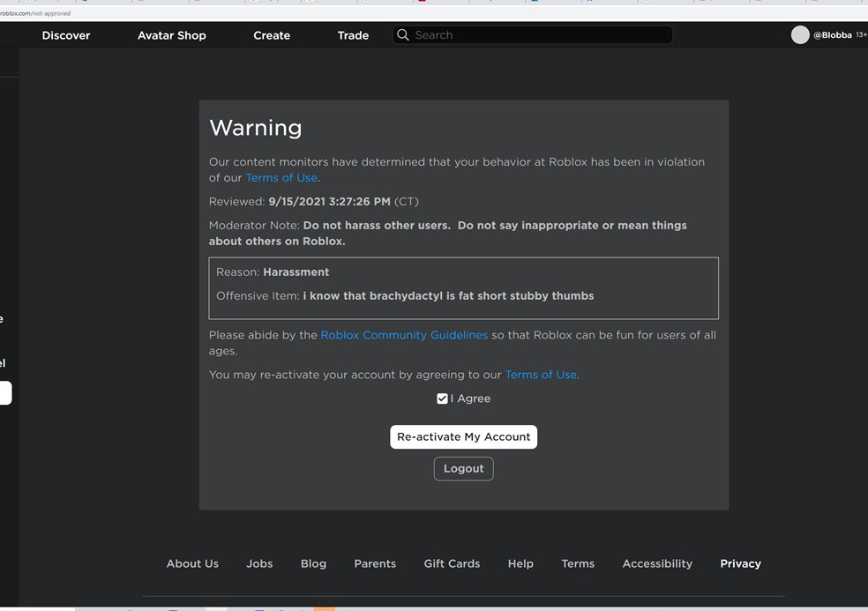Screen dimensions: 868x611
Task: Open Terms of Use link in re-activate sentence
Action: coord(541,375)
